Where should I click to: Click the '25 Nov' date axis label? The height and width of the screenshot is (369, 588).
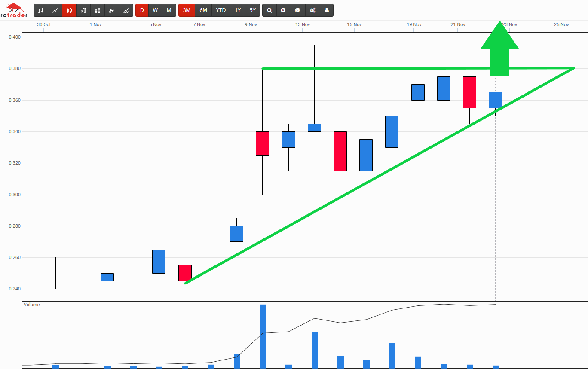coord(561,24)
